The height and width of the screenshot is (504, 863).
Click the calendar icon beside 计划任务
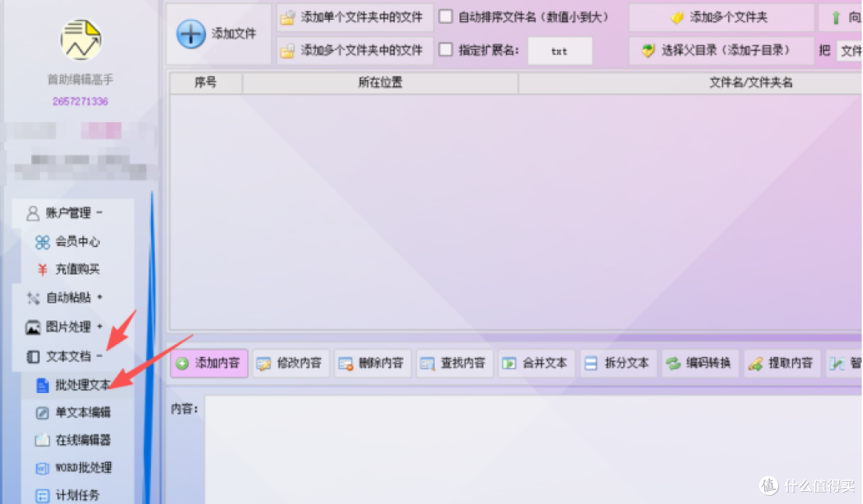click(42, 496)
